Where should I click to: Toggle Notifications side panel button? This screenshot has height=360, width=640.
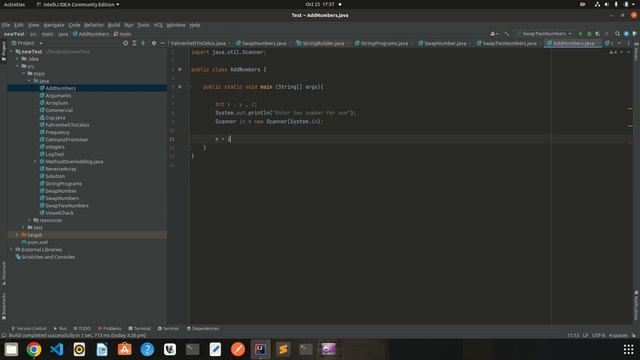pos(636,305)
